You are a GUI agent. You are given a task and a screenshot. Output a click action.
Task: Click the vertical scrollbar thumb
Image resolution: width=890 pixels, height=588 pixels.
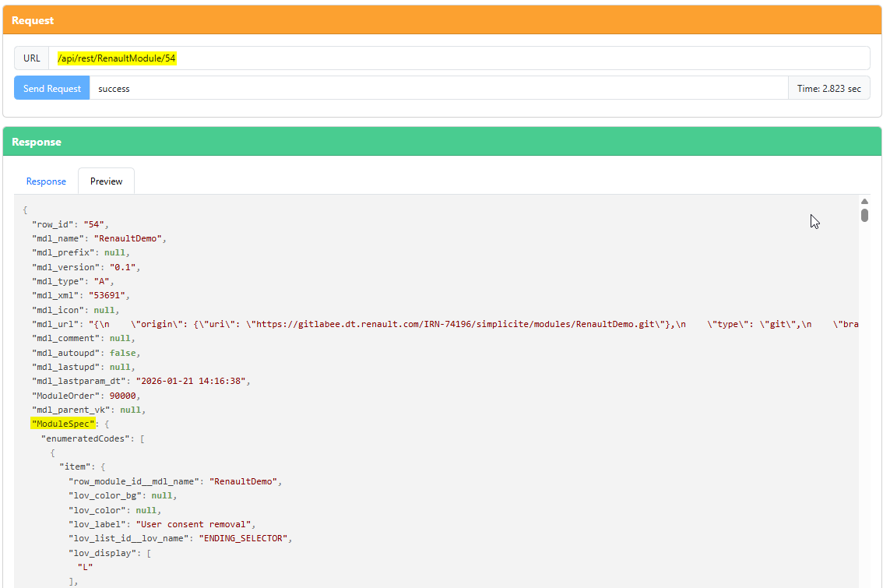tap(864, 215)
